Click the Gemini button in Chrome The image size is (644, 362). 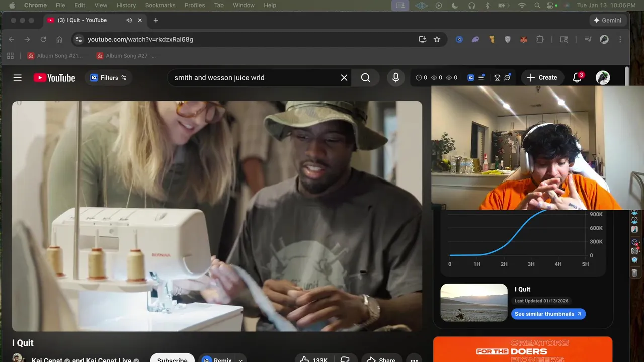(x=607, y=20)
